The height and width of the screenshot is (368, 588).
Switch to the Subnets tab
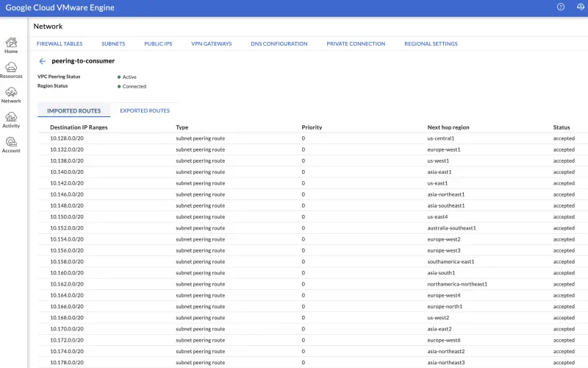(x=113, y=43)
